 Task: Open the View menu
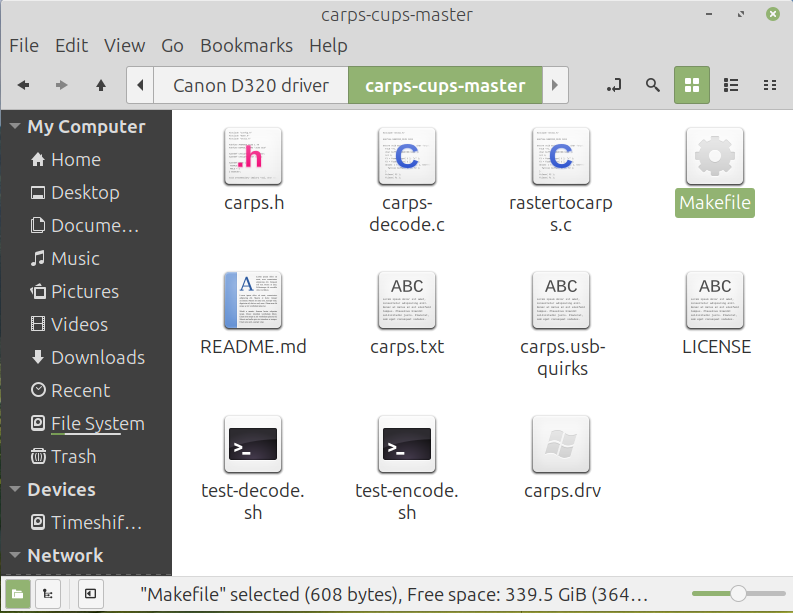pyautogui.click(x=124, y=46)
